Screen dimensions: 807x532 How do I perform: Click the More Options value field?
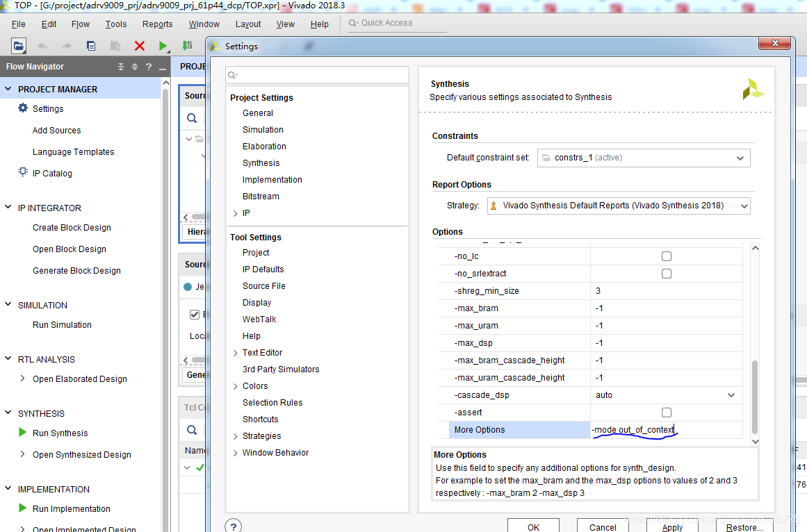[666, 430]
